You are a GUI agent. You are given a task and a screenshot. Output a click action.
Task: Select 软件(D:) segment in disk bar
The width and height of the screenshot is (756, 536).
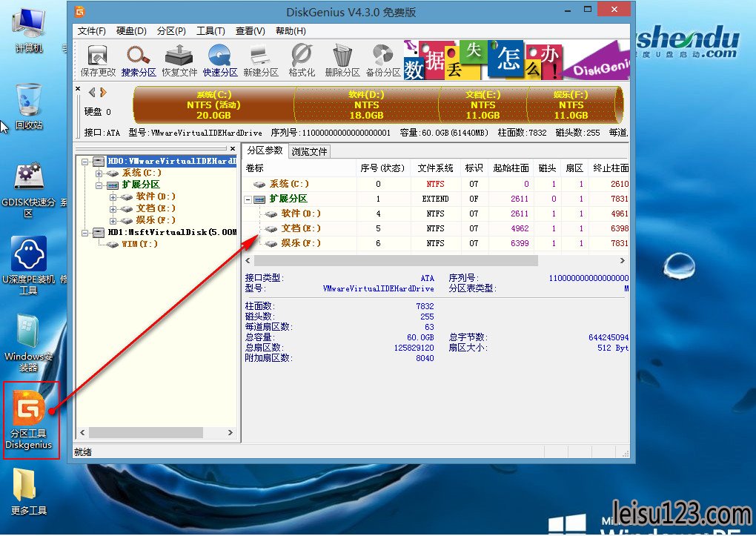click(366, 105)
